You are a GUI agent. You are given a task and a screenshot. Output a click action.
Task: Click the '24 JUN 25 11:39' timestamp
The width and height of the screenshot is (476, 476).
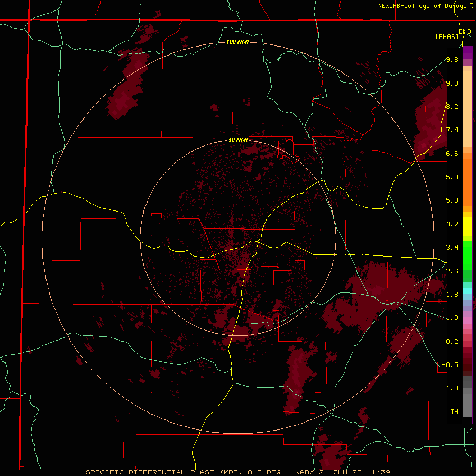pos(354,472)
